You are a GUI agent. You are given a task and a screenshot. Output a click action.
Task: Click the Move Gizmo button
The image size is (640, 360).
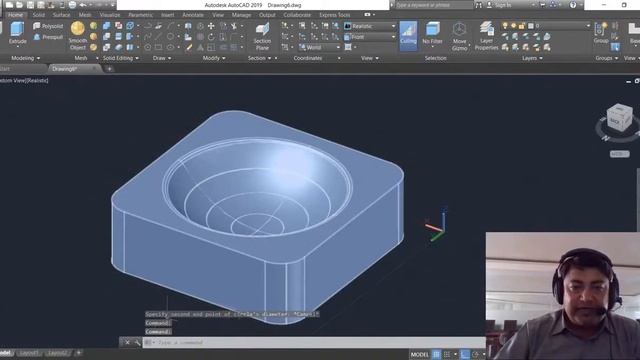pyautogui.click(x=459, y=36)
